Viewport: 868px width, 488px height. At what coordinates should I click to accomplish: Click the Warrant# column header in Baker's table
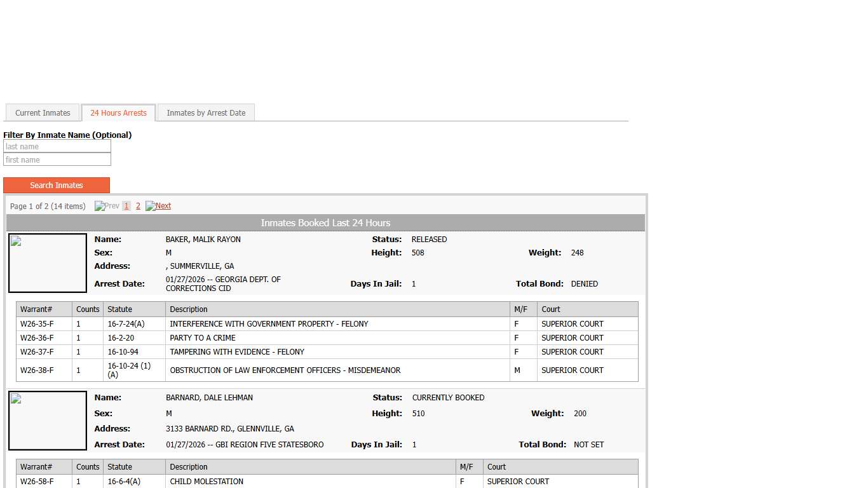tap(36, 309)
